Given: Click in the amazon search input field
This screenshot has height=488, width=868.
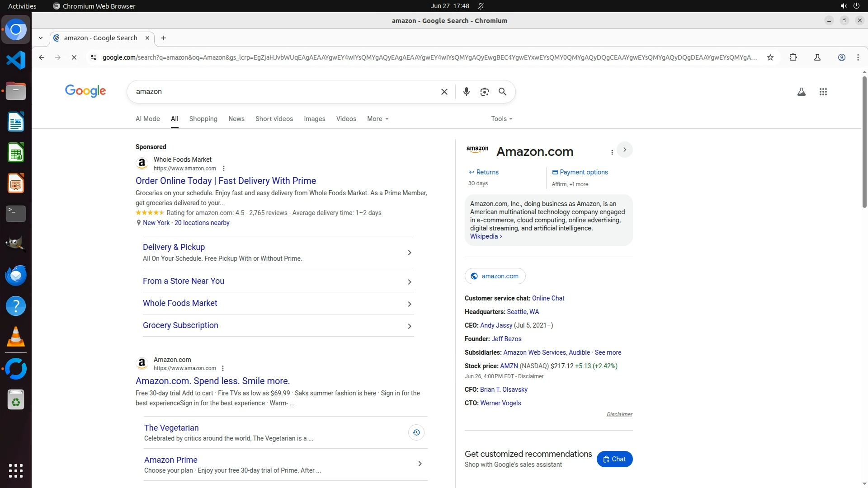Looking at the screenshot, I should tap(285, 92).
